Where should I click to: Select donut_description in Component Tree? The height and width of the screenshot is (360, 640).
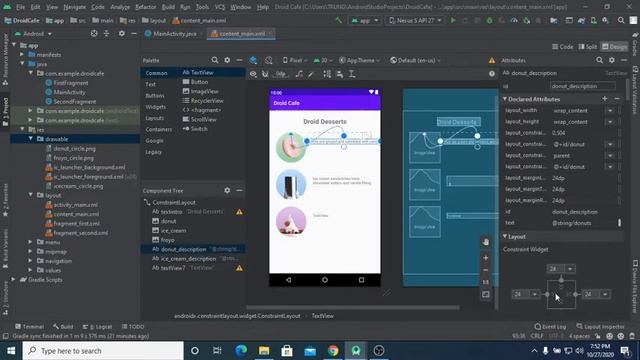coord(193,249)
